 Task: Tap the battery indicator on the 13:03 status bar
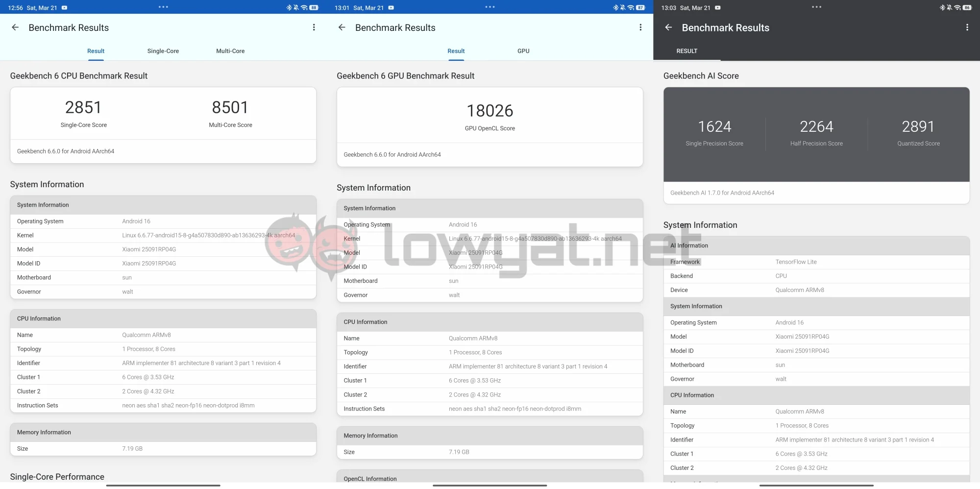click(967, 7)
